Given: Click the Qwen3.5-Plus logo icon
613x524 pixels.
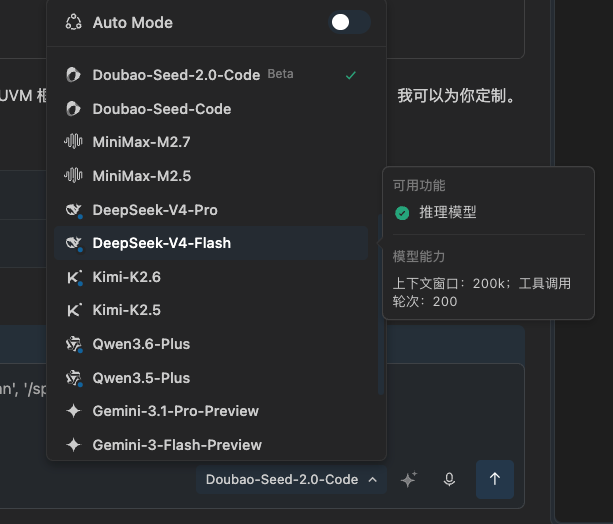Looking at the screenshot, I should pyautogui.click(x=74, y=378).
